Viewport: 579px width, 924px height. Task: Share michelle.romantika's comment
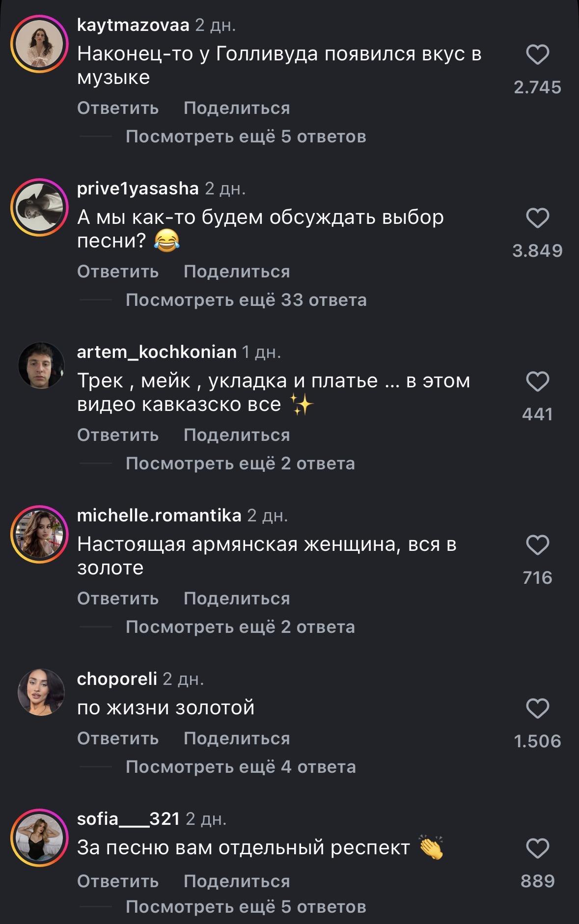pos(237,598)
